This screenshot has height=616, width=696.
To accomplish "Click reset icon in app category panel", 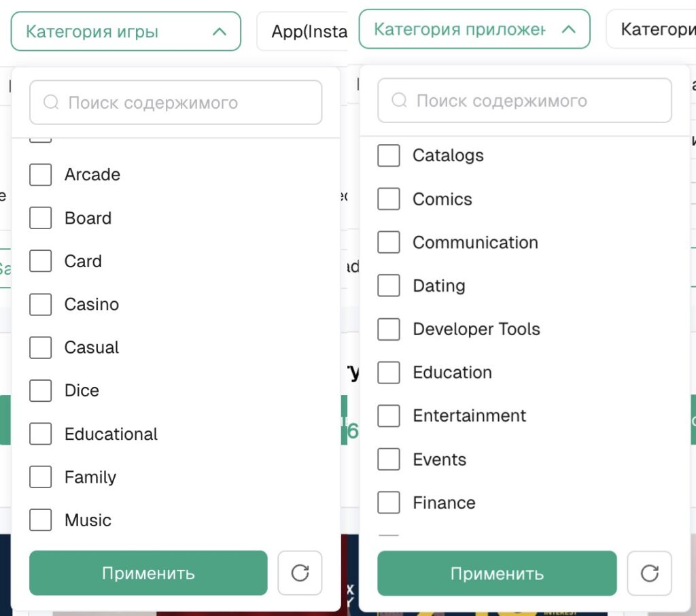I will click(x=649, y=573).
